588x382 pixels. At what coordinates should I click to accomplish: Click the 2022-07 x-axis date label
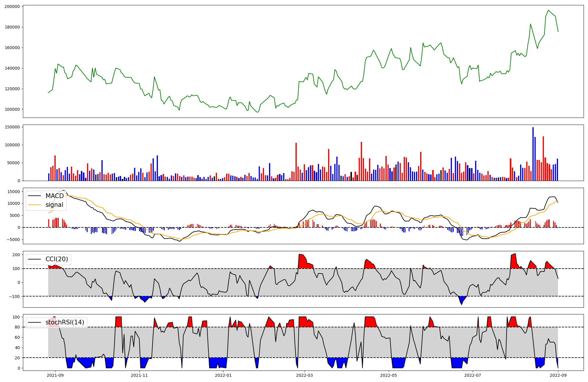(x=473, y=375)
